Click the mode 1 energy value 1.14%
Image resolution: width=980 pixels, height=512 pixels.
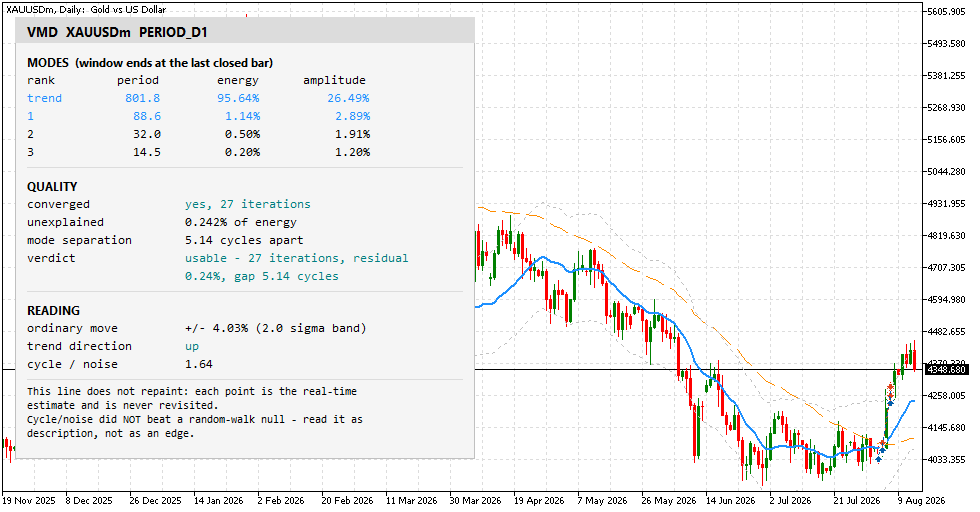(242, 116)
